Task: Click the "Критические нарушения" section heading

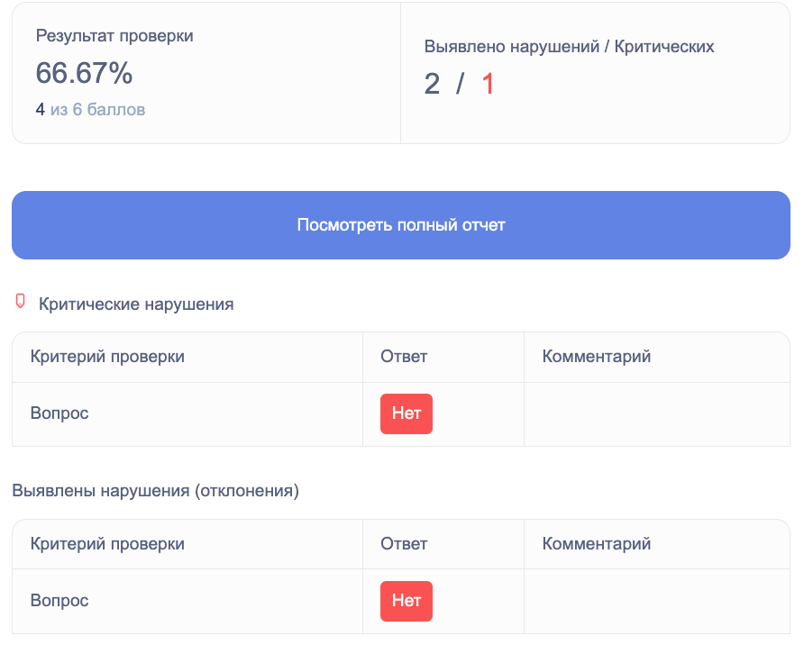Action: pos(136,304)
